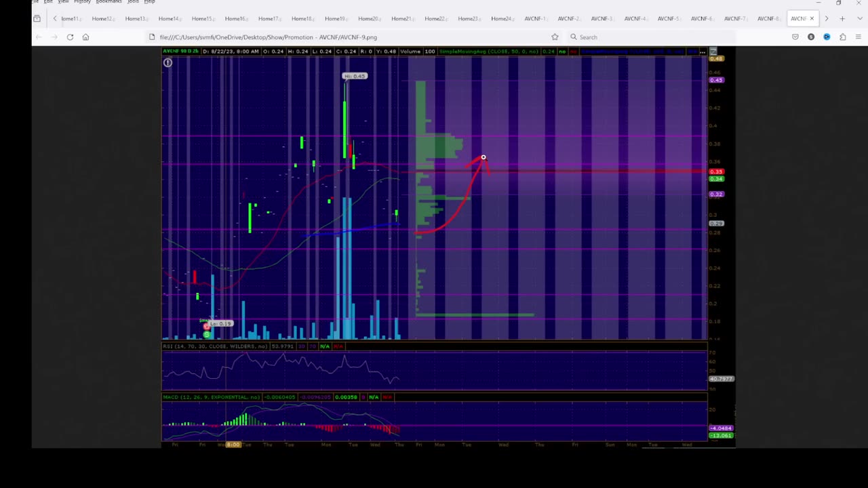Go back to the previous page
The image size is (868, 488).
coord(39,37)
